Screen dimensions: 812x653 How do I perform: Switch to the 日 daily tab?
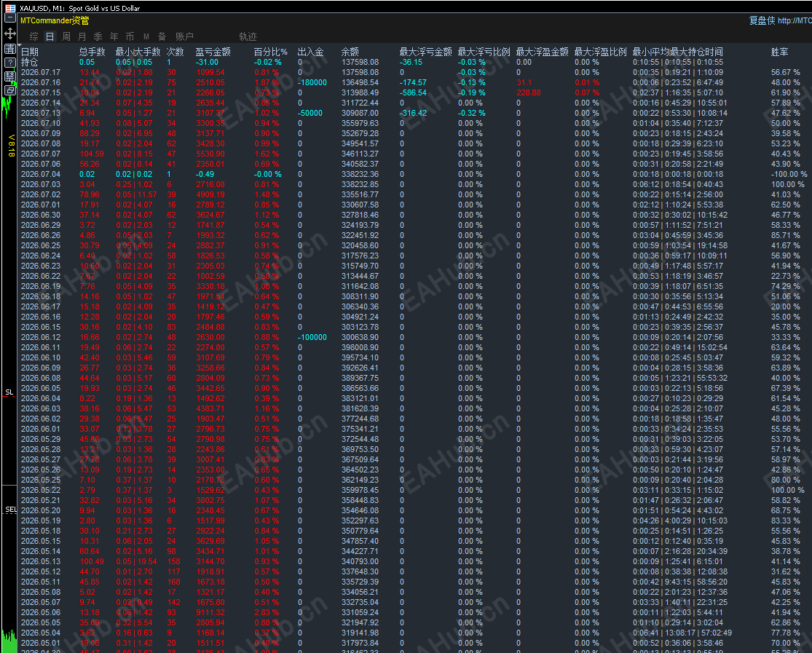click(50, 36)
